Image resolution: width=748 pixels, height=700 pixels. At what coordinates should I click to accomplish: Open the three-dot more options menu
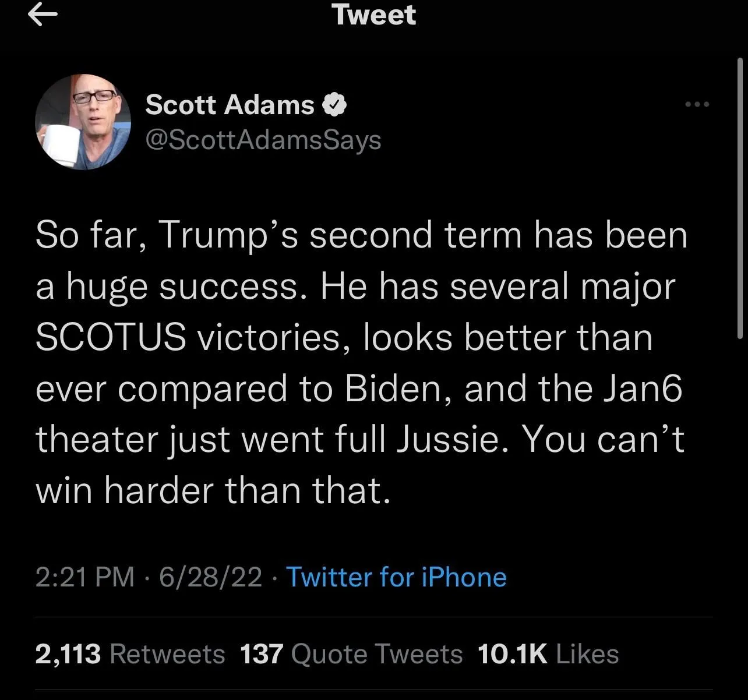[697, 105]
